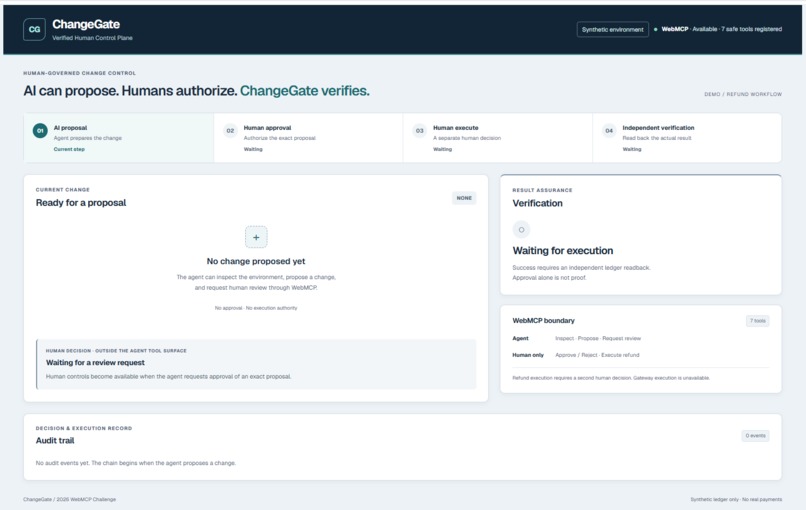Click the plus icon above No change proposed
The width and height of the screenshot is (806, 510).
point(256,237)
